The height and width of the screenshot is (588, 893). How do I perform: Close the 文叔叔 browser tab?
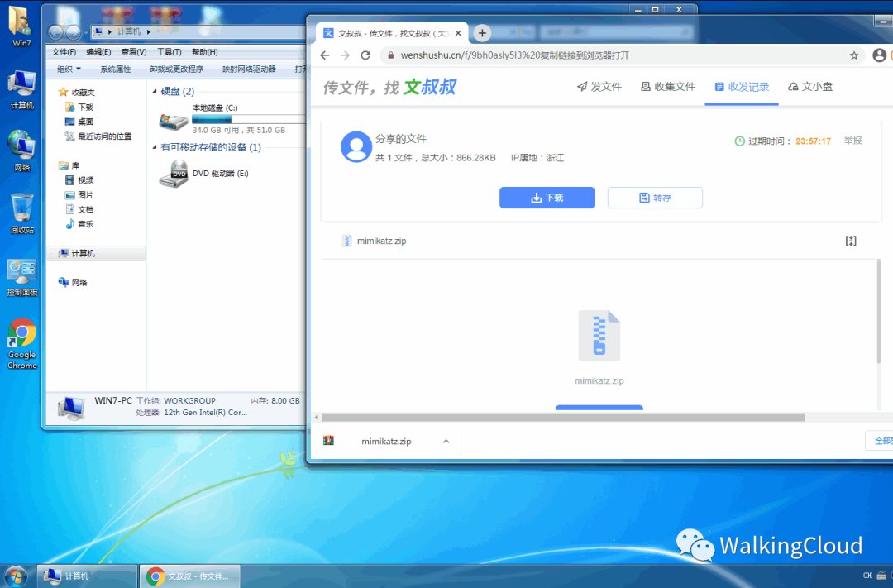click(458, 33)
